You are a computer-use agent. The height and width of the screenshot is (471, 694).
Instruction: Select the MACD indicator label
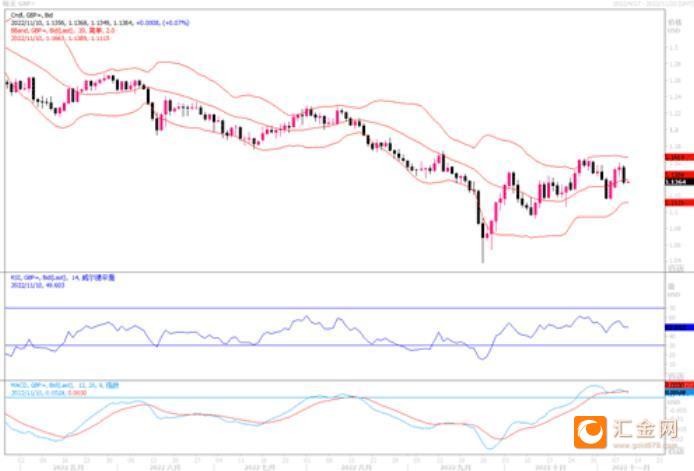point(65,386)
